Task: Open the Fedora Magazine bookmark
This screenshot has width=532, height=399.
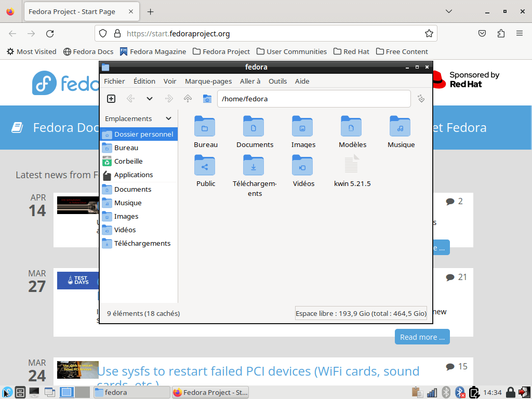Action: click(153, 51)
